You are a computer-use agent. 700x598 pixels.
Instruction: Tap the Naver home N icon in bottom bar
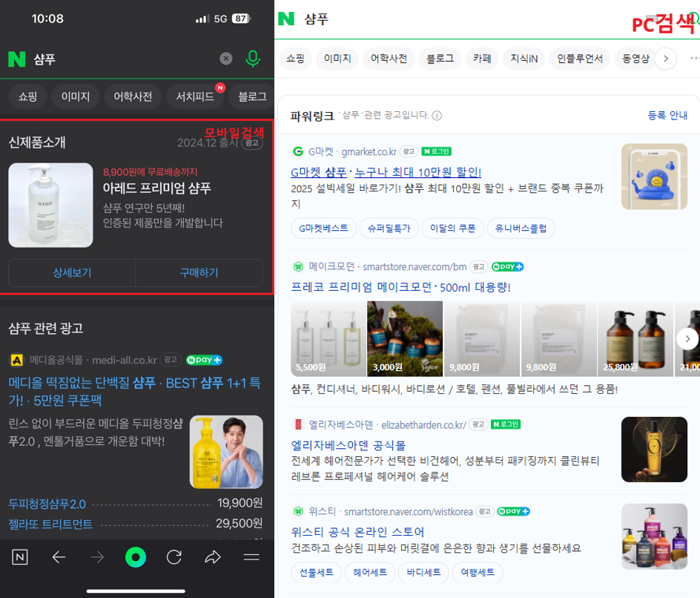pyautogui.click(x=19, y=557)
